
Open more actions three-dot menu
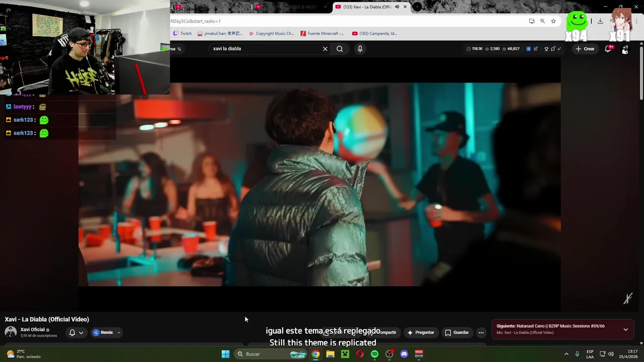(481, 332)
